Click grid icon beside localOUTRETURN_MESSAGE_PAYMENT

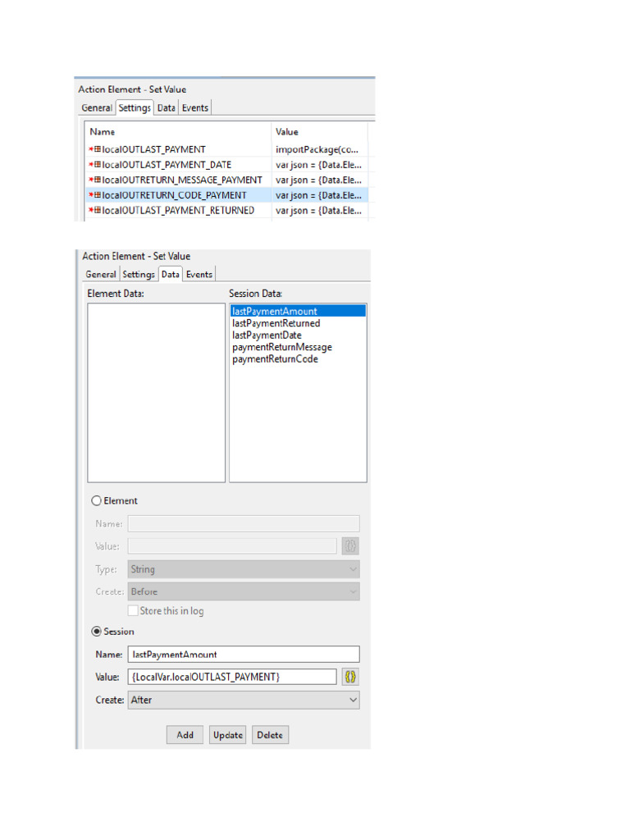[97, 180]
